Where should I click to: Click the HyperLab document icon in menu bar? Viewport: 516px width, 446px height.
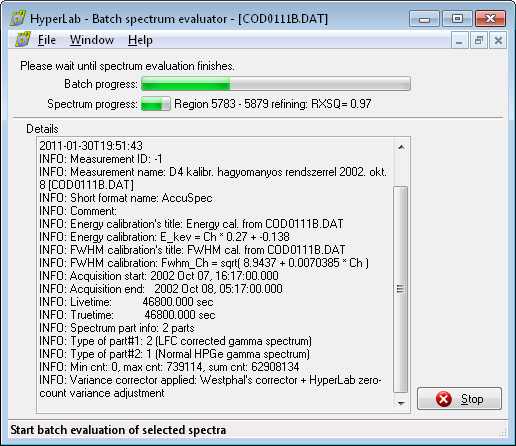click(x=23, y=40)
